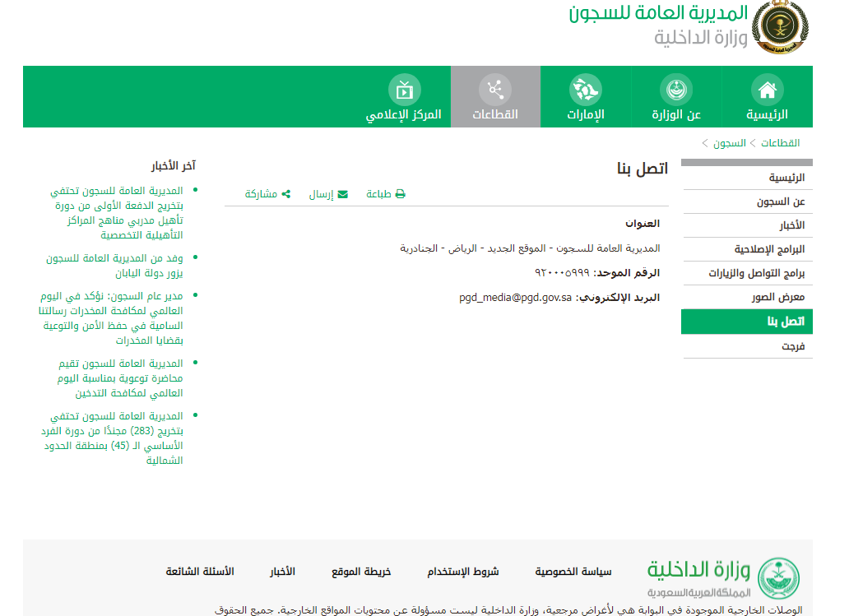This screenshot has height=616, width=849.
Task: Open news about delegation visiting اليابان
Action: [114, 266]
